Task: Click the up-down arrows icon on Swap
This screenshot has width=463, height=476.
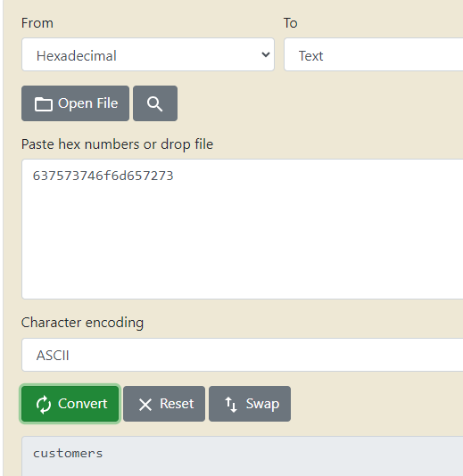Action: [231, 405]
